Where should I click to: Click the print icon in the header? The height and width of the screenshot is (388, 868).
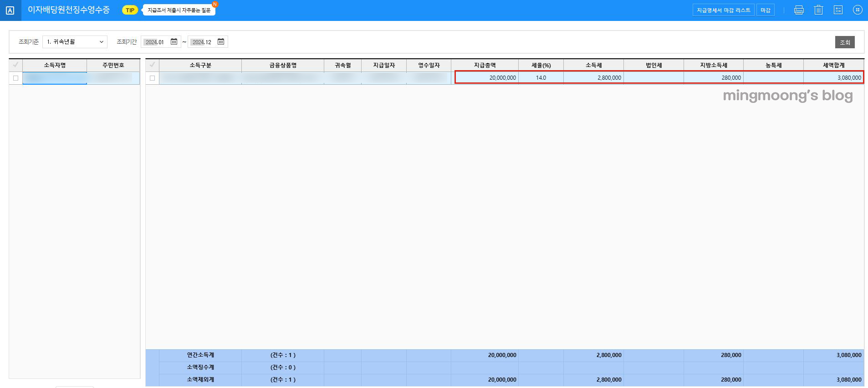(x=799, y=10)
